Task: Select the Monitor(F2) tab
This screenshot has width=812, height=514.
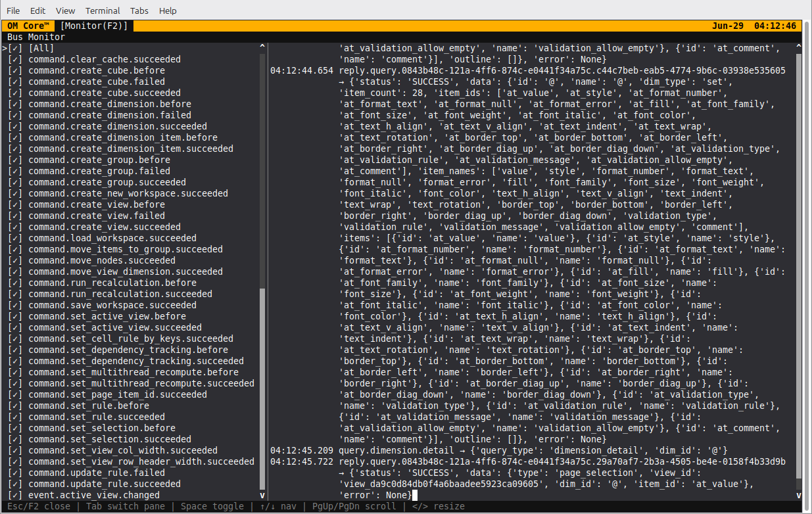Action: point(94,26)
